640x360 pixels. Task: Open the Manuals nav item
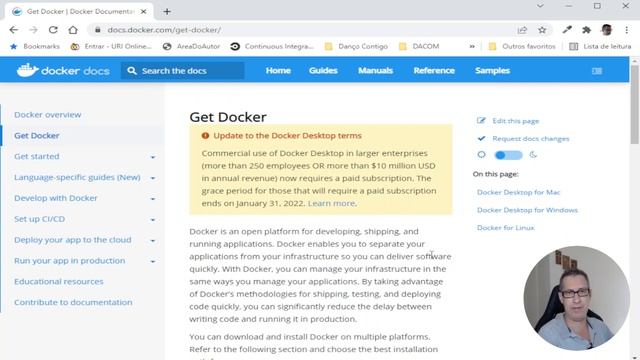[x=376, y=71]
